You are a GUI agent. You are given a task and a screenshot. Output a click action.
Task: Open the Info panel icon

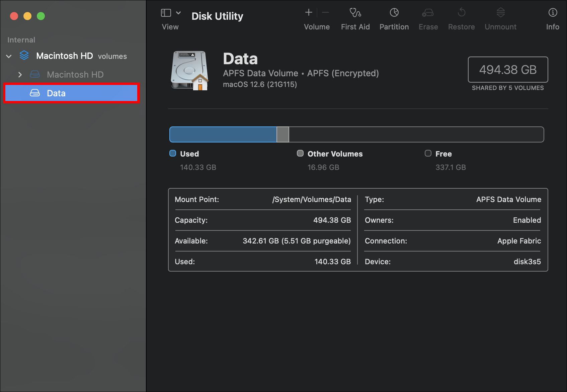pyautogui.click(x=553, y=13)
